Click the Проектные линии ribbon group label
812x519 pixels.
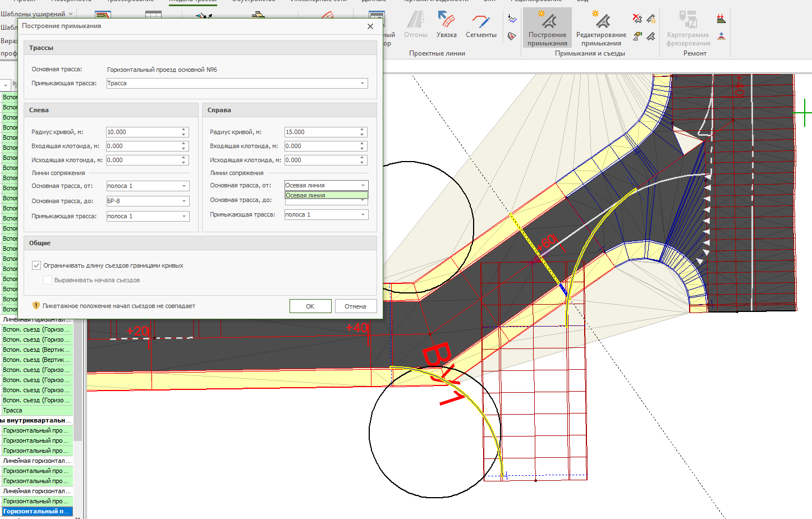click(437, 53)
